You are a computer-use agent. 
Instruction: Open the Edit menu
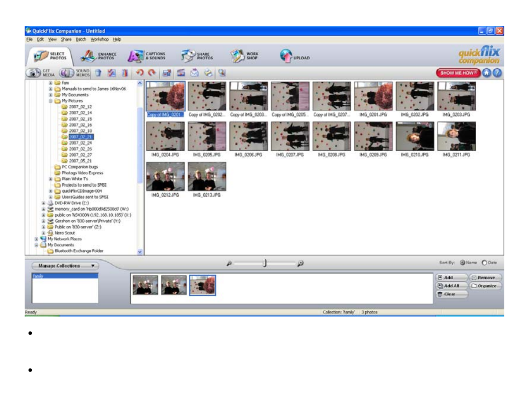click(x=40, y=40)
